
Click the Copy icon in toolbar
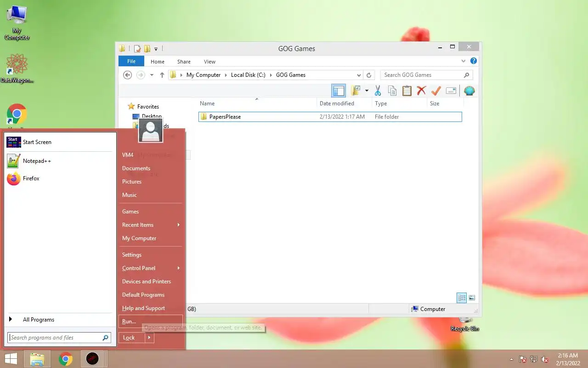click(x=392, y=91)
